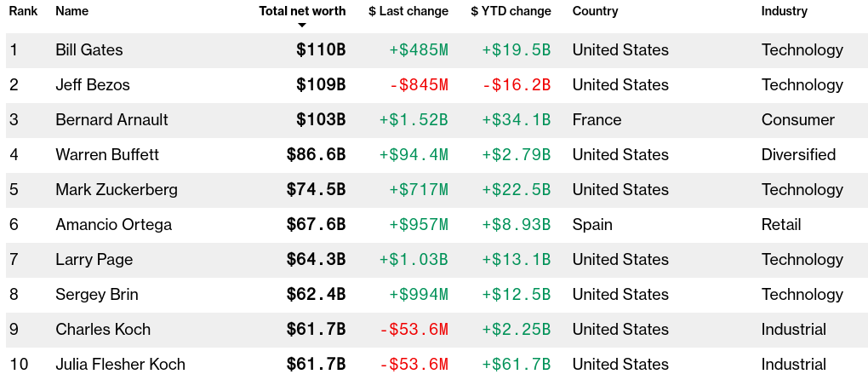Select the Country column header
The width and height of the screenshot is (868, 380).
pyautogui.click(x=595, y=11)
